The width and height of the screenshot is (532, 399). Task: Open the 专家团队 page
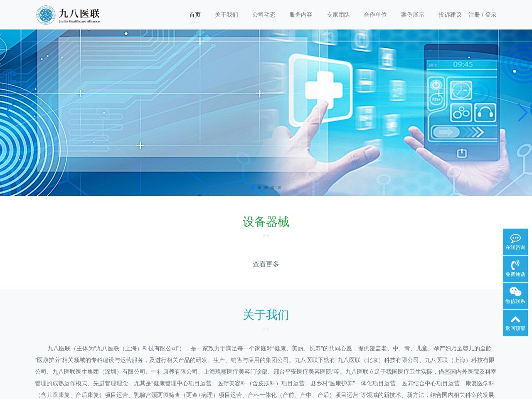tap(338, 15)
